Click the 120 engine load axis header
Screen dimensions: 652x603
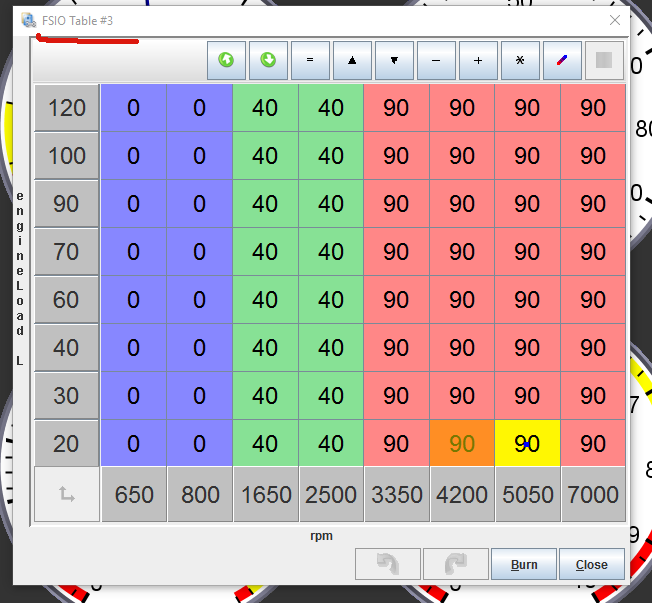[66, 108]
